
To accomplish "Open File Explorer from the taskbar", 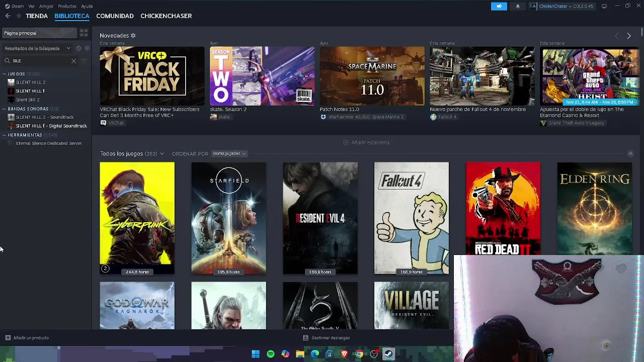I will click(300, 354).
